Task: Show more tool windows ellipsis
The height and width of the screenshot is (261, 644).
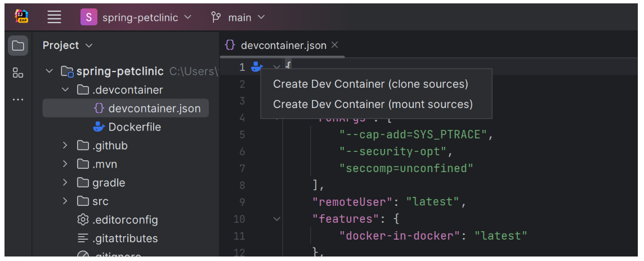Action: pos(18,100)
